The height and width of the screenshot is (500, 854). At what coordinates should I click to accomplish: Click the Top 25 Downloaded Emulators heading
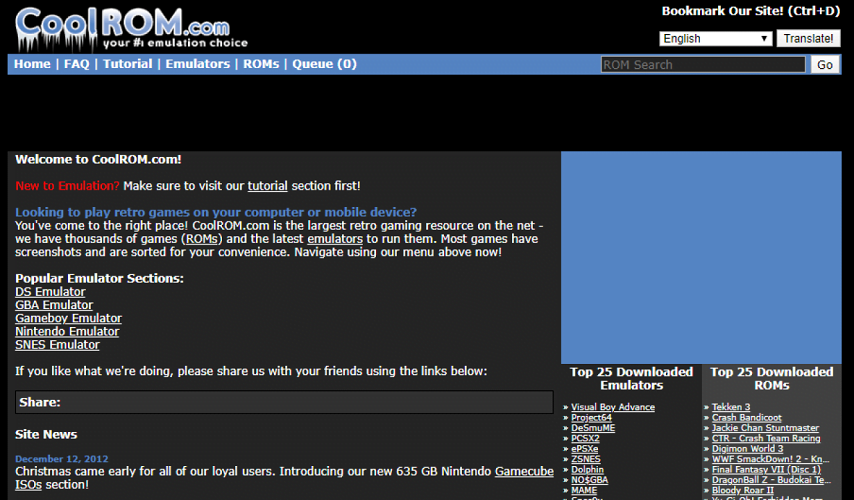pos(631,379)
